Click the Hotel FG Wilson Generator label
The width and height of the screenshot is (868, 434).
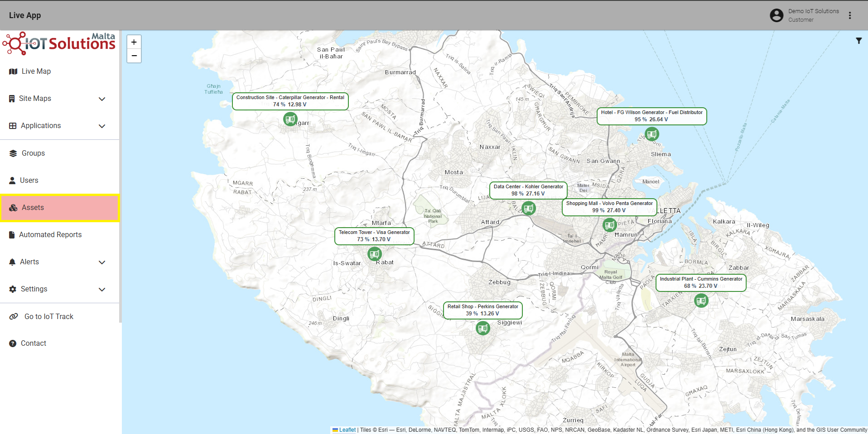point(652,116)
